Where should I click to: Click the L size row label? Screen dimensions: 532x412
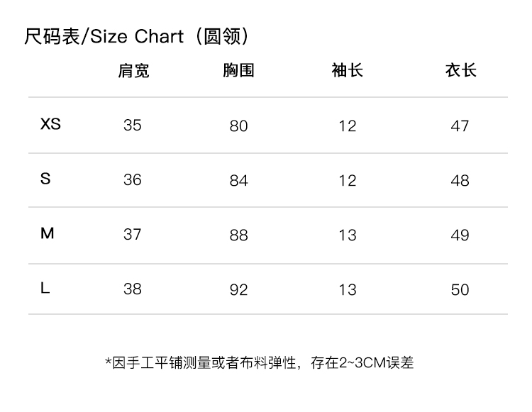click(45, 288)
